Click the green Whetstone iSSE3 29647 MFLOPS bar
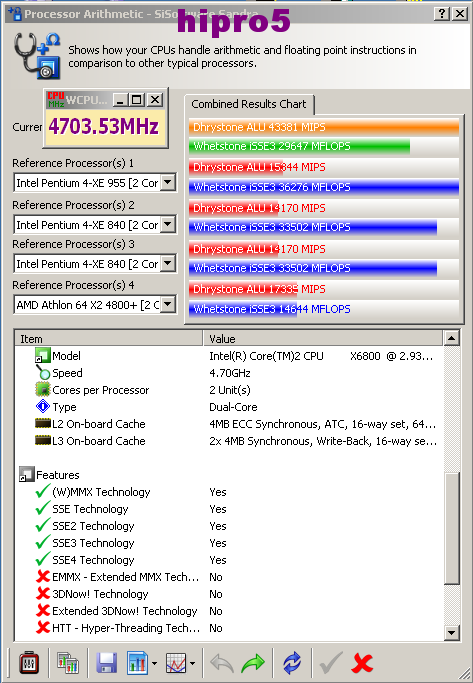Viewport: 473px width, 683px height. pos(299,146)
